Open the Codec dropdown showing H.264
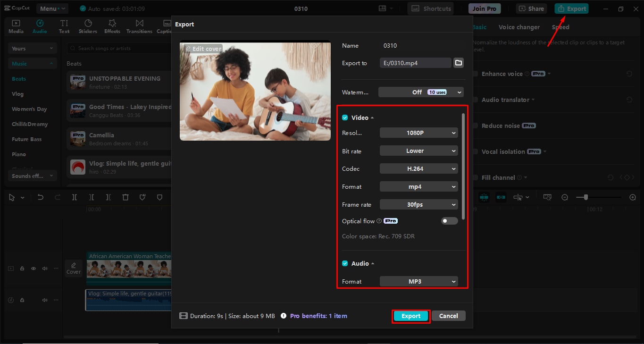The image size is (644, 344). point(418,169)
